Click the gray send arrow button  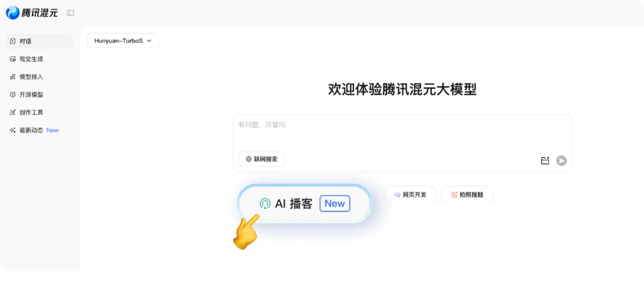(x=562, y=161)
